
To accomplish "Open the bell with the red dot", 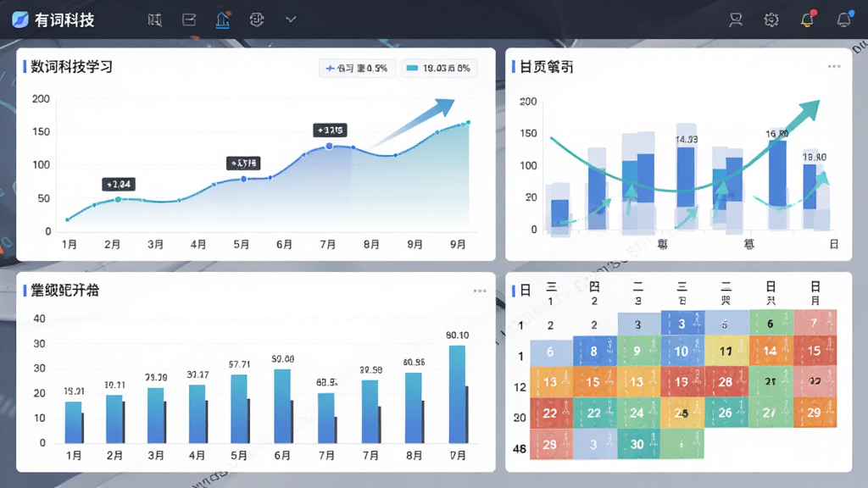I will tap(808, 19).
